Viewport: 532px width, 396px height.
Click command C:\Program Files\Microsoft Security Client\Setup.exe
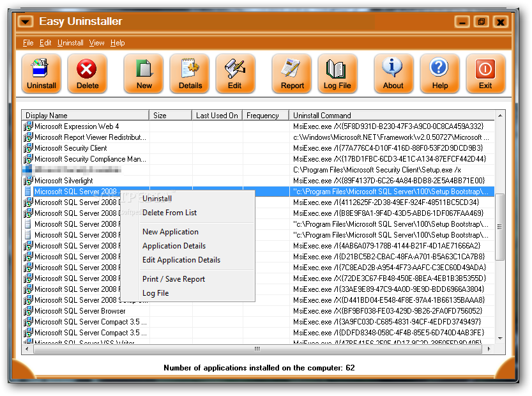pos(377,170)
